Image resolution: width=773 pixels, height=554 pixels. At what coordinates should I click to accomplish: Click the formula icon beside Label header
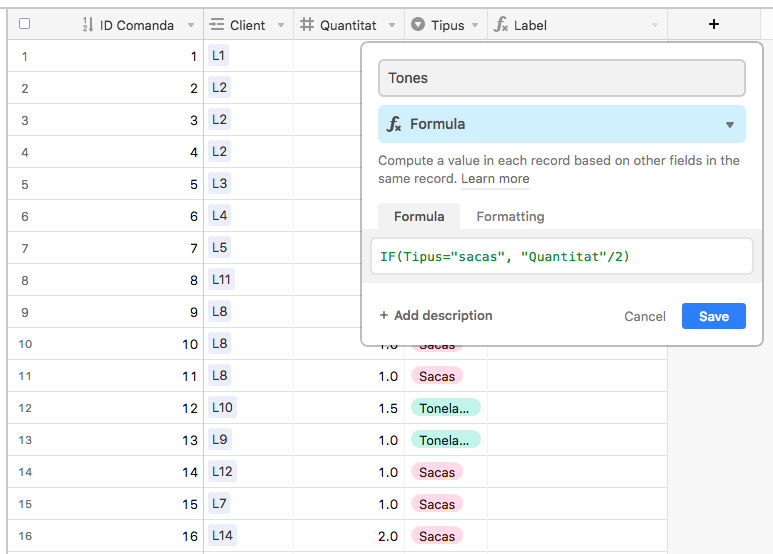click(x=500, y=24)
